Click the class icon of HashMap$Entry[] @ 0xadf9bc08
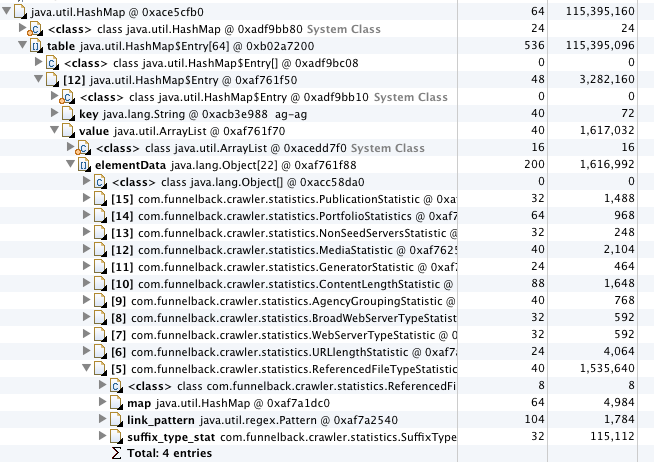Image resolution: width=654 pixels, height=462 pixels. click(x=52, y=63)
